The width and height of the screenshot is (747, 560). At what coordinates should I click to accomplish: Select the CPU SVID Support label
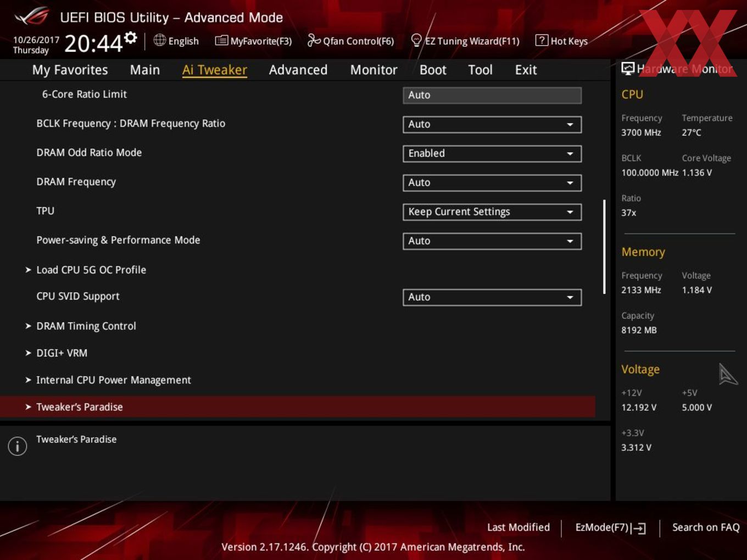coord(78,296)
